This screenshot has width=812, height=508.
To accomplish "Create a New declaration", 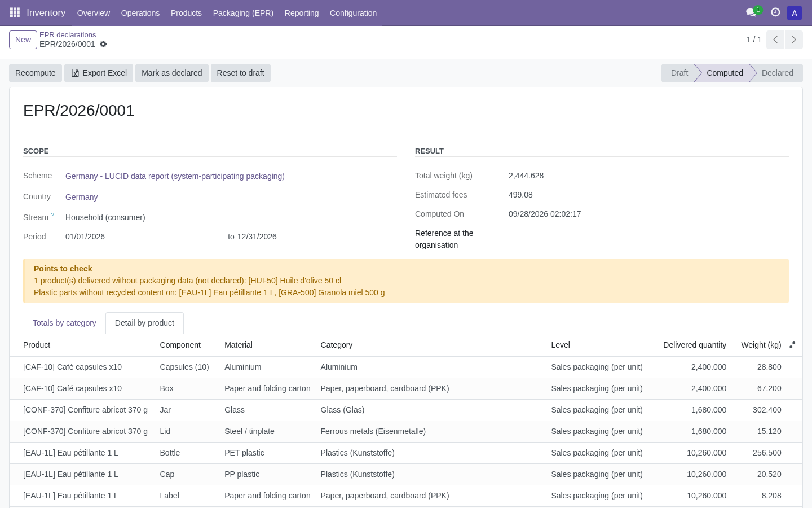I will point(23,40).
